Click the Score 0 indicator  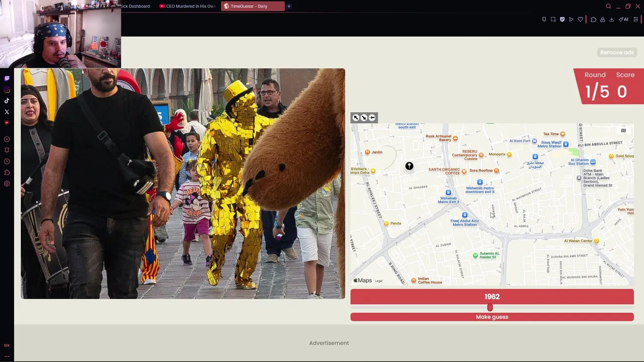click(624, 86)
